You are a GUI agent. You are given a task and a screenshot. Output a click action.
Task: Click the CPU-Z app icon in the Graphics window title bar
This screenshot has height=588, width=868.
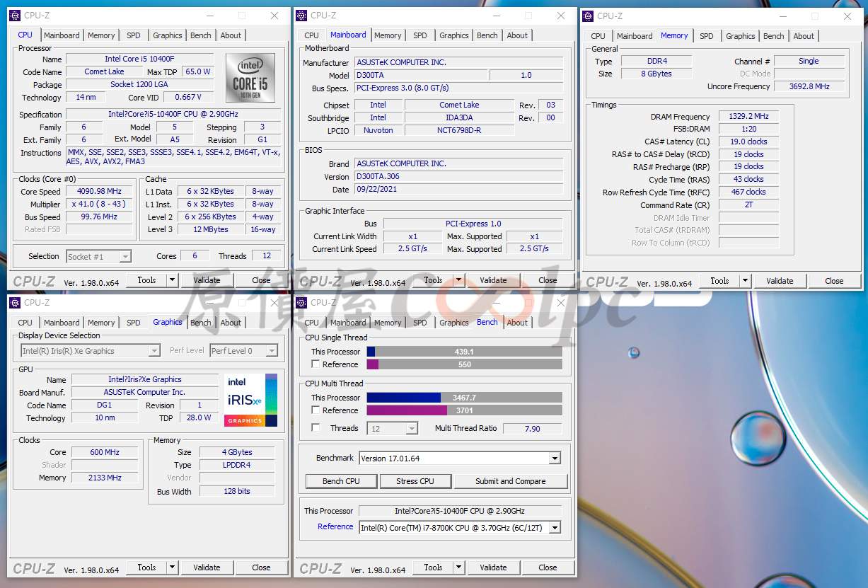15,303
